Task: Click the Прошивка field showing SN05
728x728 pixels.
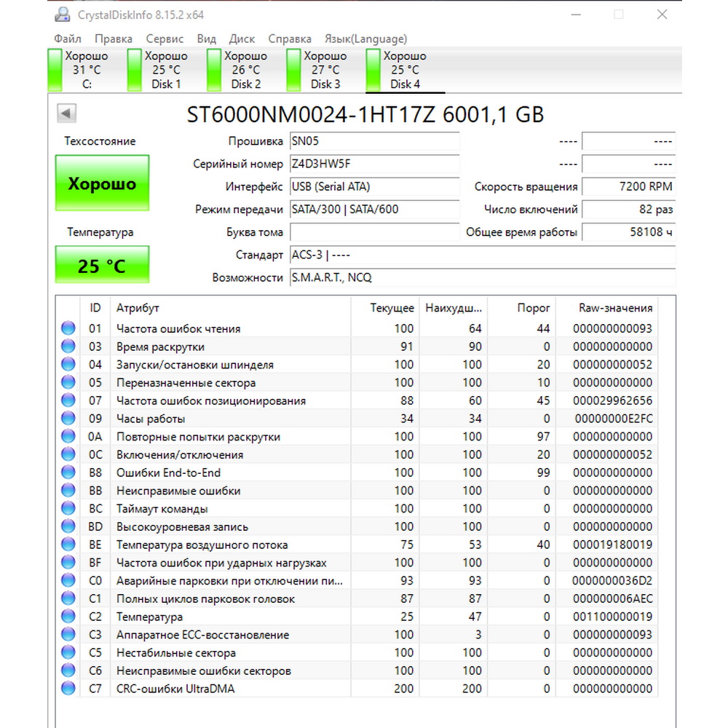Action: point(375,141)
